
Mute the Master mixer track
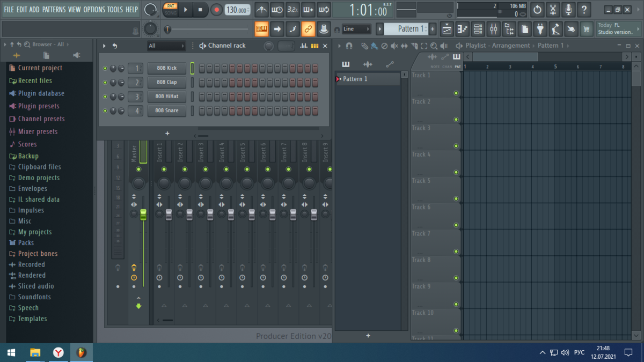coord(138,169)
